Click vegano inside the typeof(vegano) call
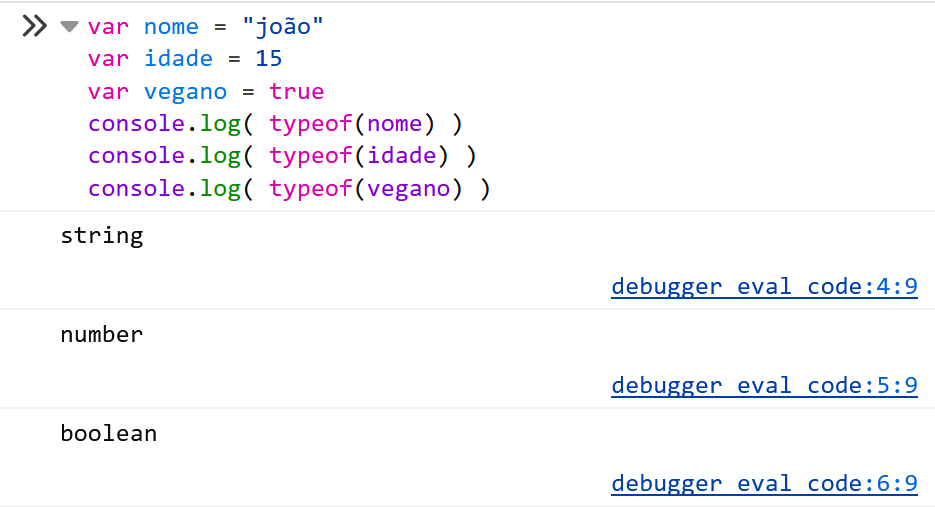The height and width of the screenshot is (507, 935). [x=407, y=189]
